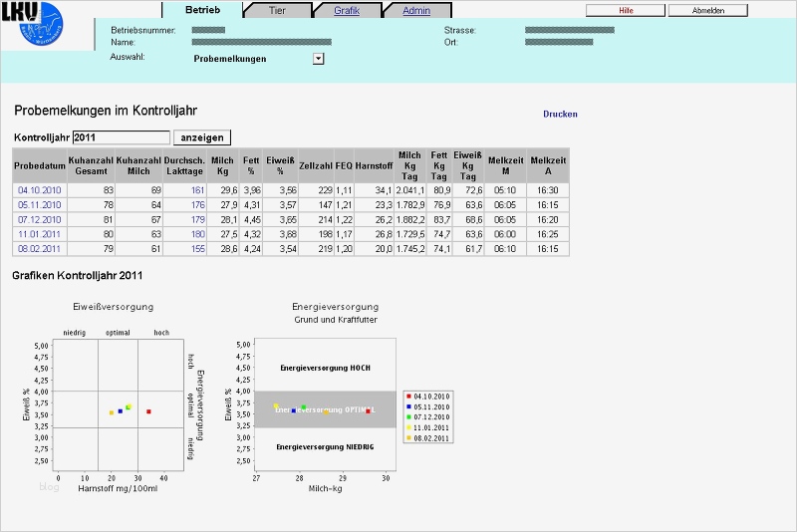
Task: Click the Eiweißversorgung chart title
Action: click(114, 307)
